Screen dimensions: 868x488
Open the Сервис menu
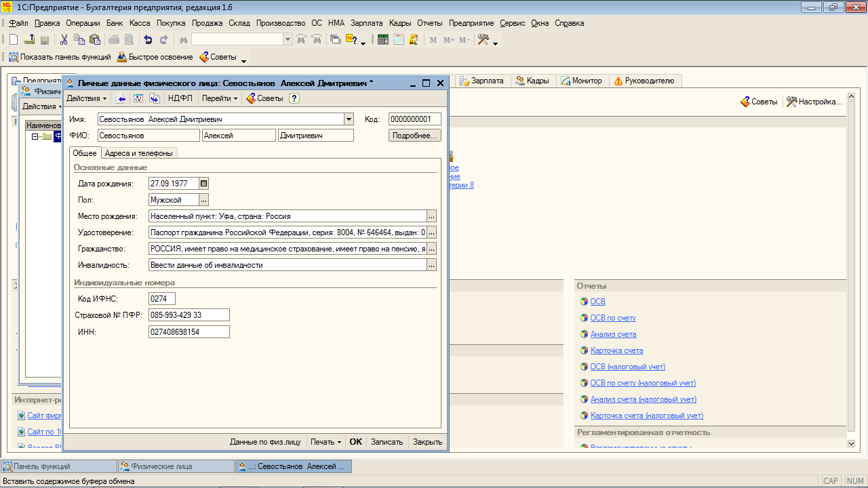(513, 23)
